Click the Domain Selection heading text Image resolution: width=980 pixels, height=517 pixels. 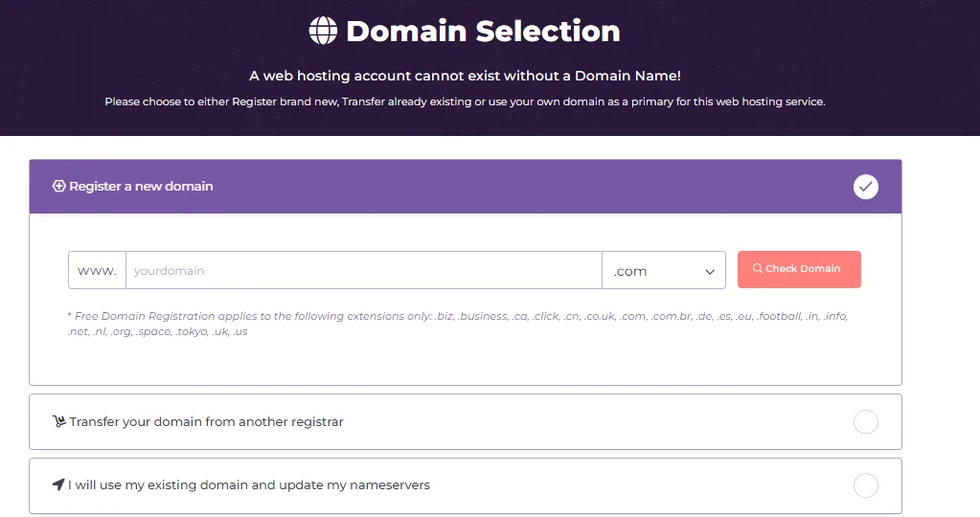[483, 32]
